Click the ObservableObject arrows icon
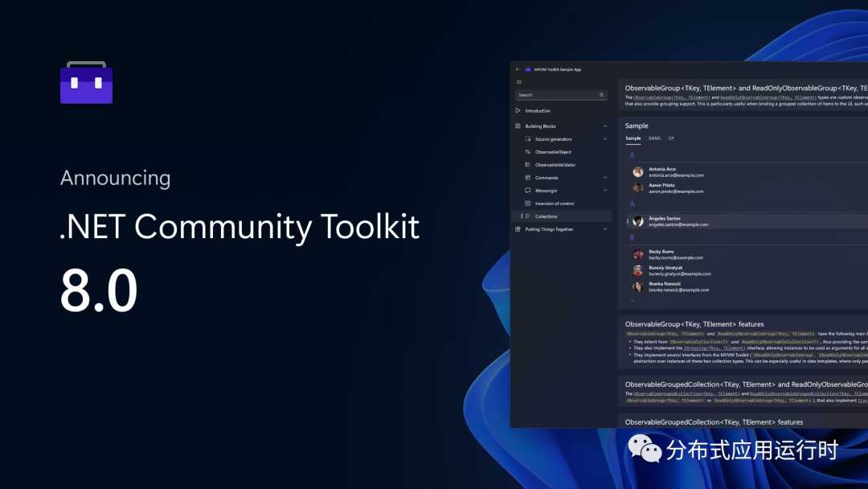Viewport: 868px width, 489px height. coord(527,152)
